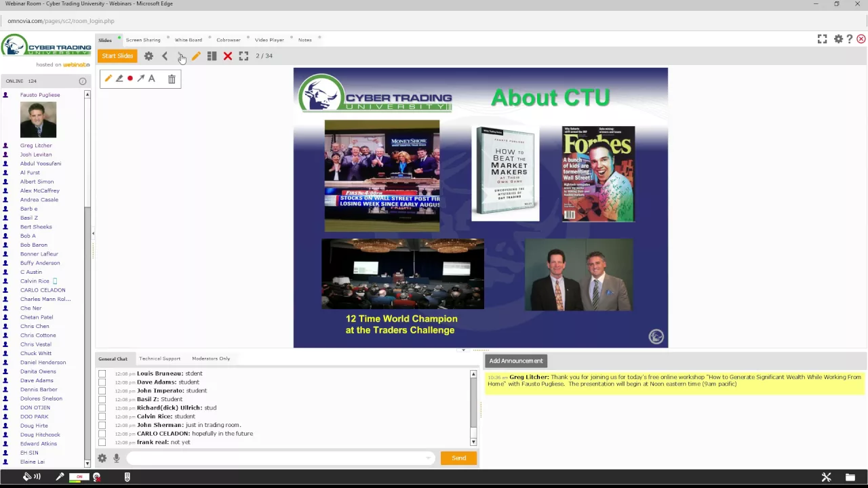The width and height of the screenshot is (868, 488).
Task: Switch to Moderators Only chat tab
Action: click(x=211, y=359)
